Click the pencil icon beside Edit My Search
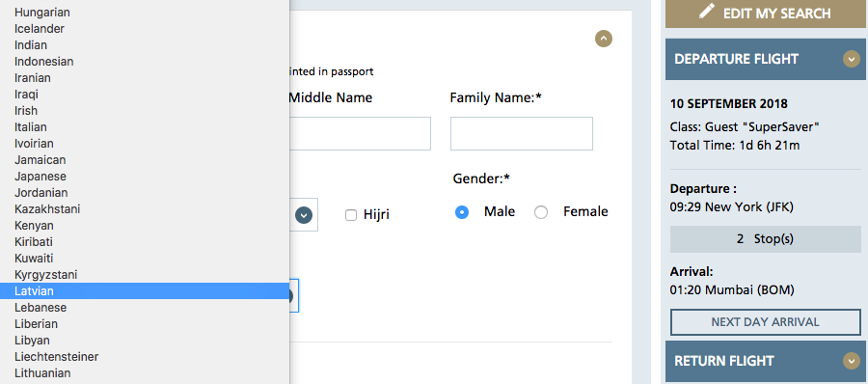868x384 pixels. coord(707,12)
